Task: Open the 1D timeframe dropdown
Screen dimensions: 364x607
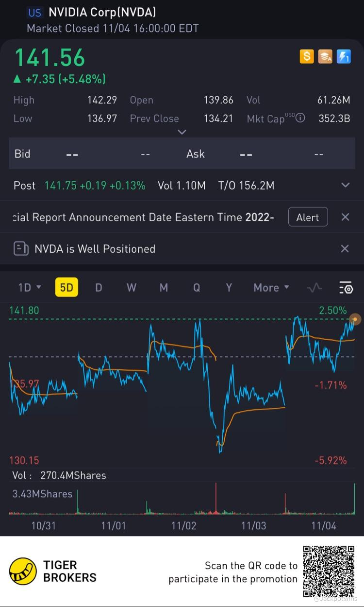Action: (29, 288)
